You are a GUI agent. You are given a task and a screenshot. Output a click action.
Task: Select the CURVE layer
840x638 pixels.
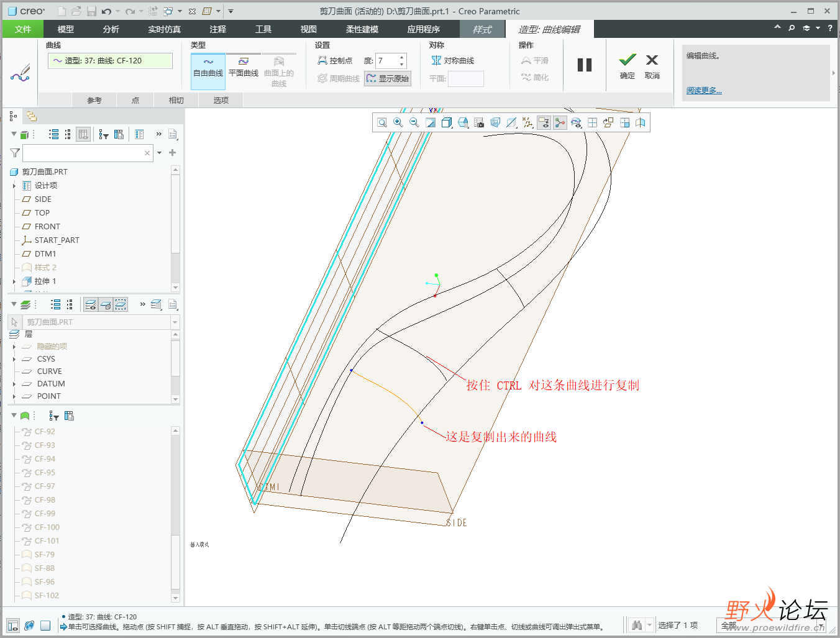pos(42,371)
